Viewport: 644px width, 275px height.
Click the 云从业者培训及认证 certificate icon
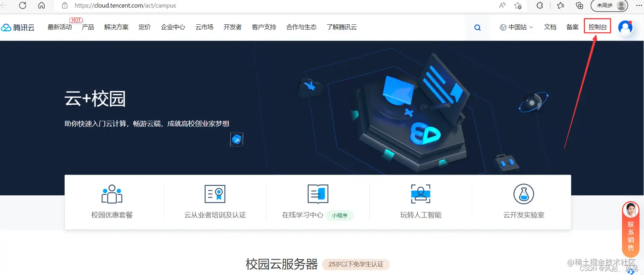[x=215, y=194]
